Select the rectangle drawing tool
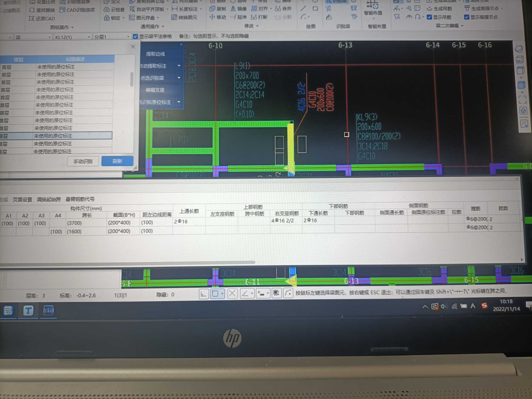The height and width of the screenshot is (399, 532). [315, 9]
